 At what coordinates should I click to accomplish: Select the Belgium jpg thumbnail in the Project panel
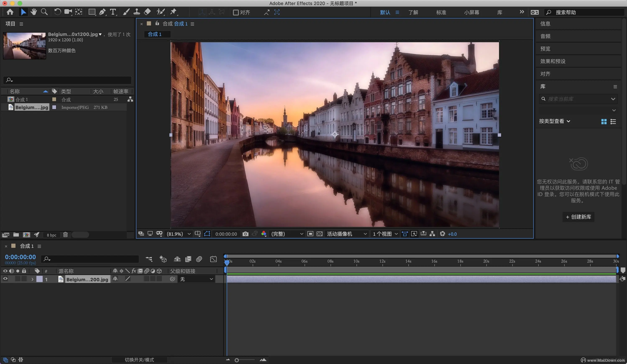pyautogui.click(x=24, y=46)
